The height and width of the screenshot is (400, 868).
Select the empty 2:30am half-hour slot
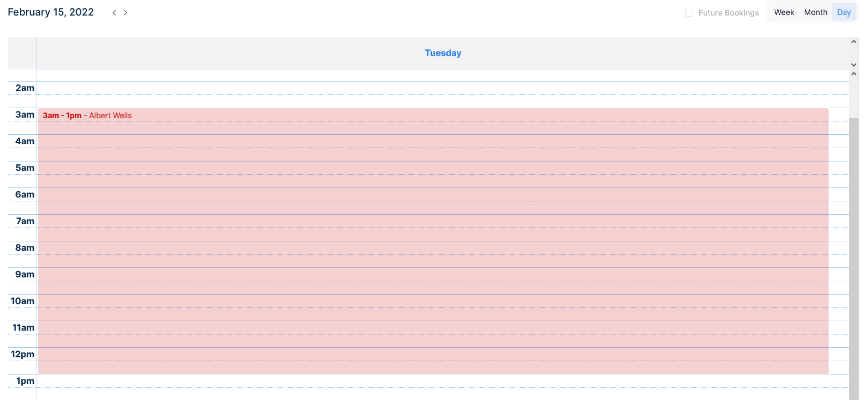click(443, 102)
